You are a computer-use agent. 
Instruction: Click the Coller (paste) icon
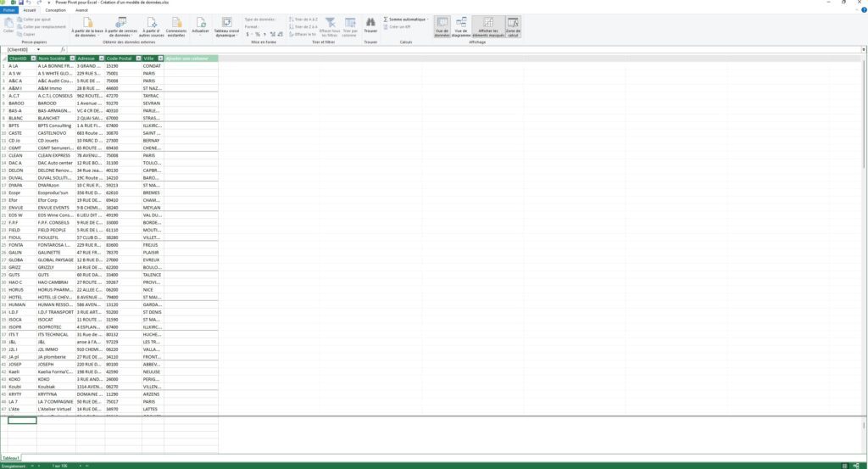tap(8, 25)
